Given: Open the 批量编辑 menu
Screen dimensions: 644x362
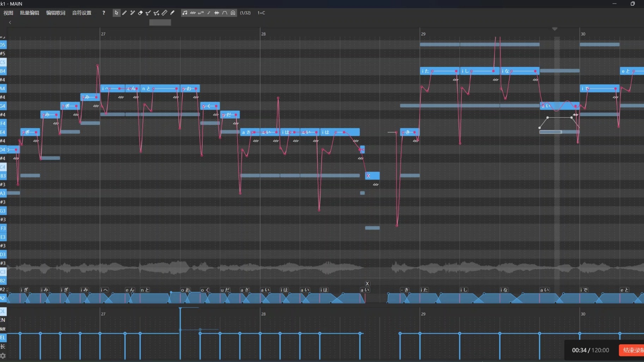Looking at the screenshot, I should [x=30, y=13].
